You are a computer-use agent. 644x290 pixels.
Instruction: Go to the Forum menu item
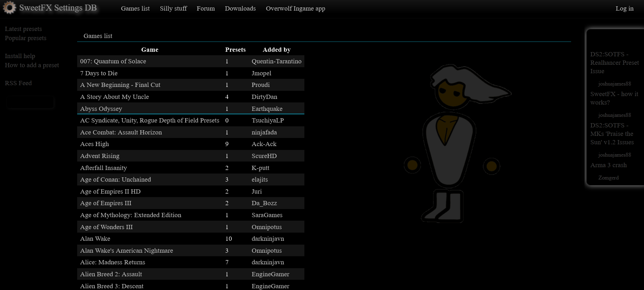206,8
